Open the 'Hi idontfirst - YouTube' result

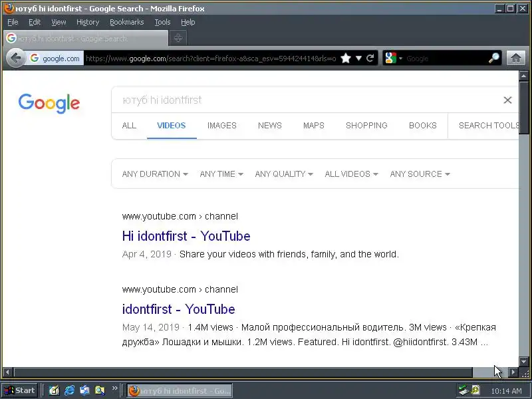[x=186, y=236]
